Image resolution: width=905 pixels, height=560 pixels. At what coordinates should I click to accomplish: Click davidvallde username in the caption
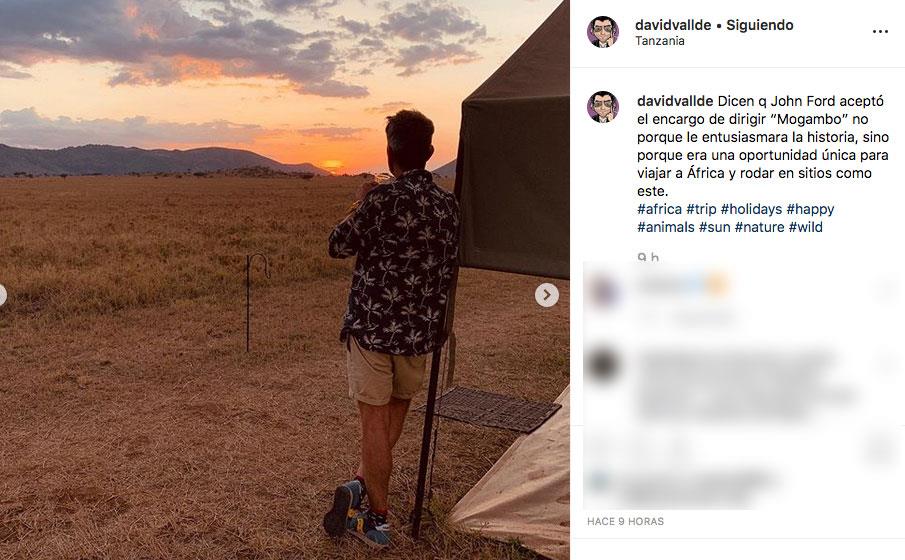[675, 101]
